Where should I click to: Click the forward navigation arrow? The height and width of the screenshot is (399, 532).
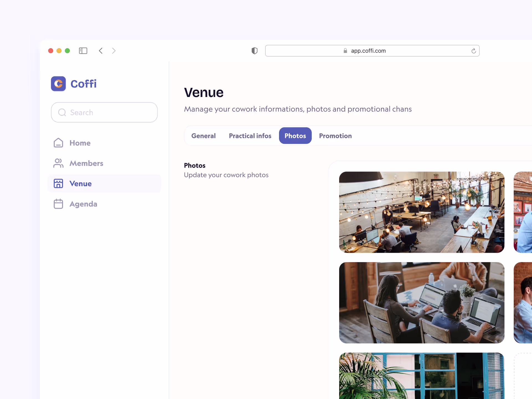114,51
